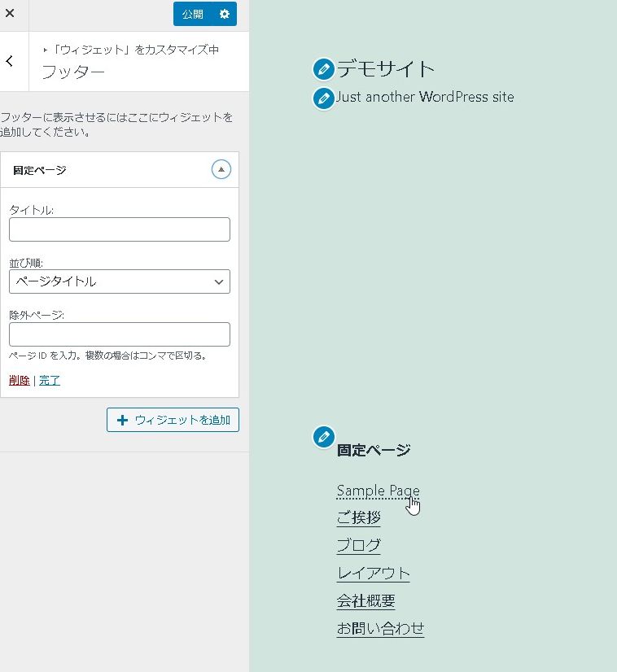Viewport: 617px width, 672px height.
Task: Focus the 除外ページ input field
Action: point(120,334)
